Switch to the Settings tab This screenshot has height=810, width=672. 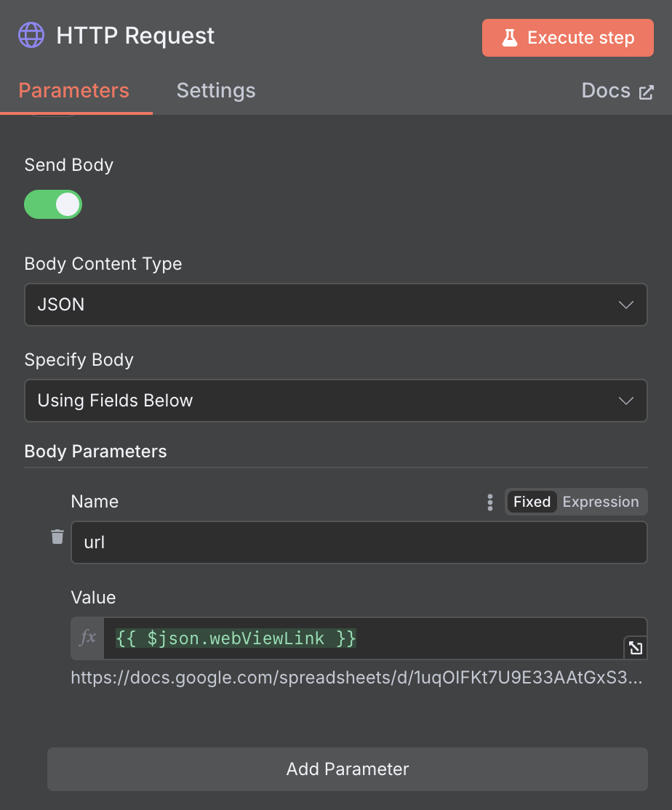[x=215, y=90]
